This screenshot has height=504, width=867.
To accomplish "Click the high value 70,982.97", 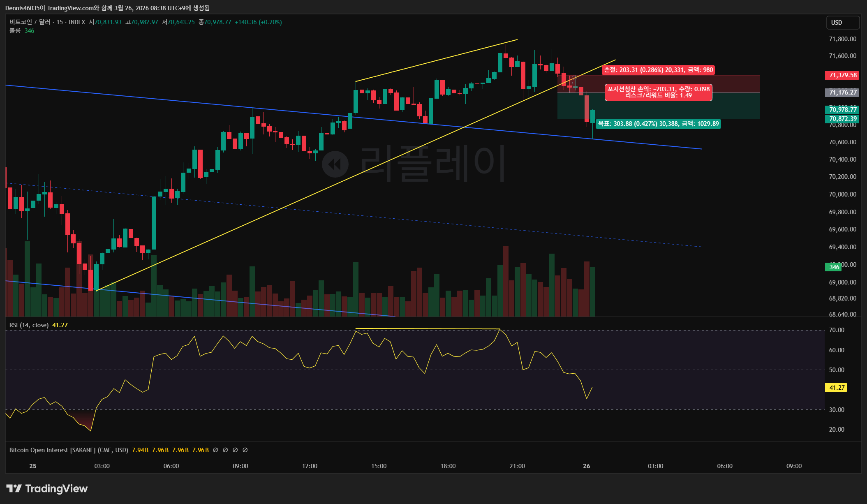I will click(144, 22).
